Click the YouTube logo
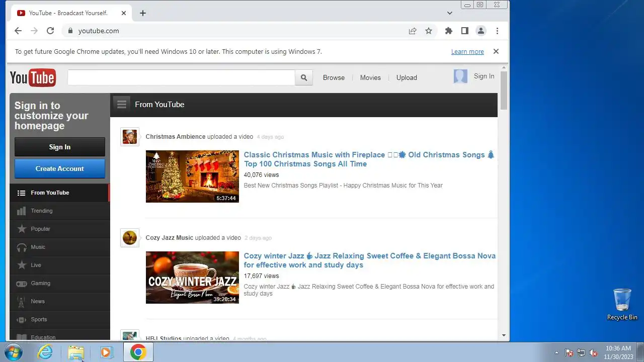This screenshot has width=644, height=362. coord(33,77)
